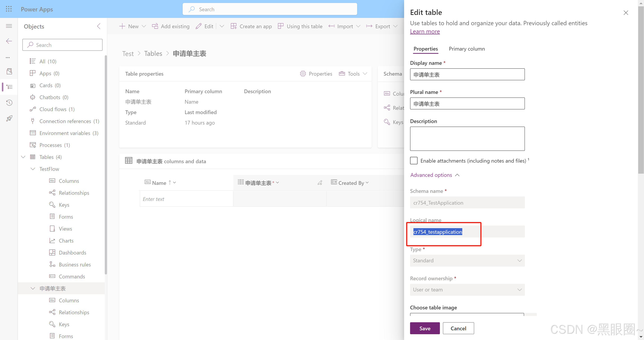Image resolution: width=644 pixels, height=340 pixels.
Task: Open the Record ownership dropdown
Action: click(467, 290)
